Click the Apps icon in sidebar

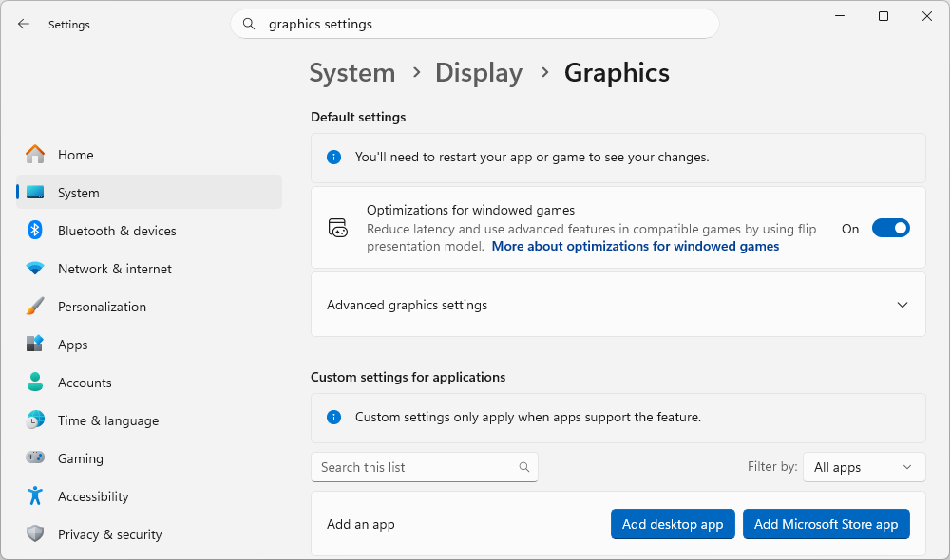point(35,344)
